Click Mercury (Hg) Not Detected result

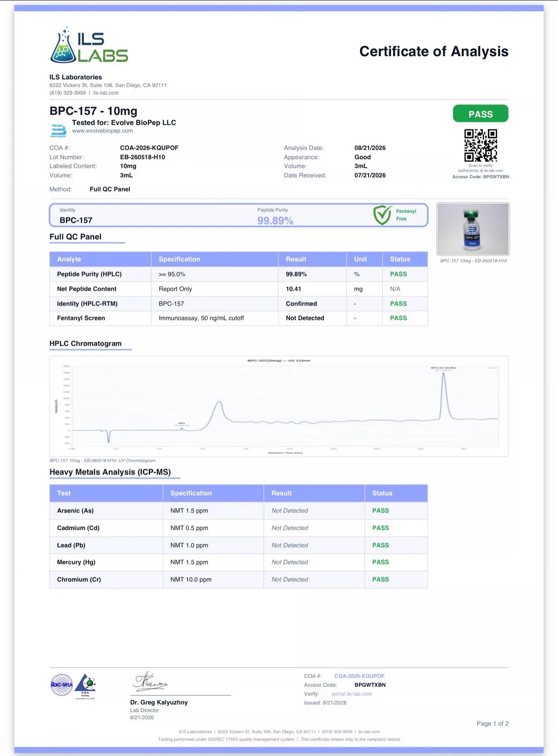(x=290, y=562)
